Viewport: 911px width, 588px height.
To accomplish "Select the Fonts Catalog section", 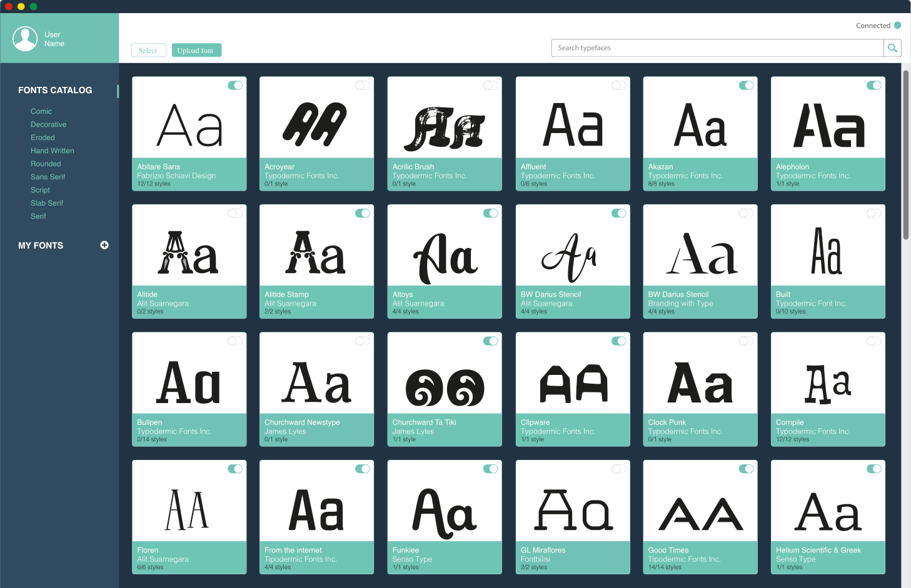I will pyautogui.click(x=55, y=90).
